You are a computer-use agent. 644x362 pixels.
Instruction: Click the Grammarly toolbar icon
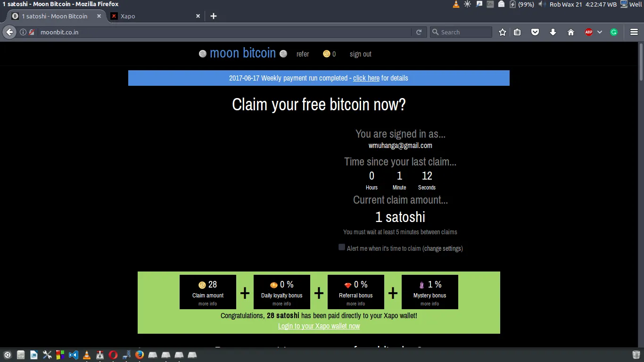pos(613,32)
